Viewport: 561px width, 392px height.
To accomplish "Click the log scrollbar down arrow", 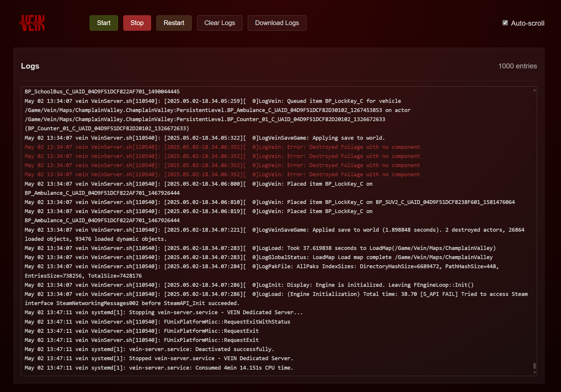I will tap(534, 373).
